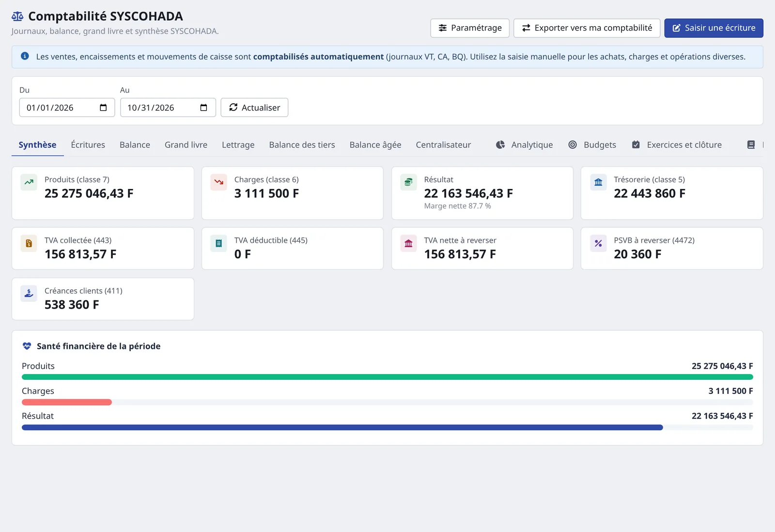Click the 'Au' end date field
Viewport: 775px width, 532px height.
tap(168, 108)
